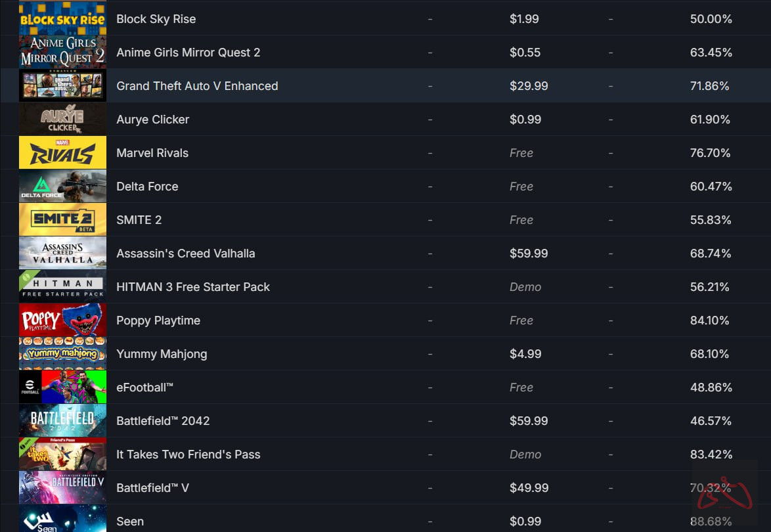
Task: Open It Takes Two Friend's Pass title
Action: [x=188, y=454]
